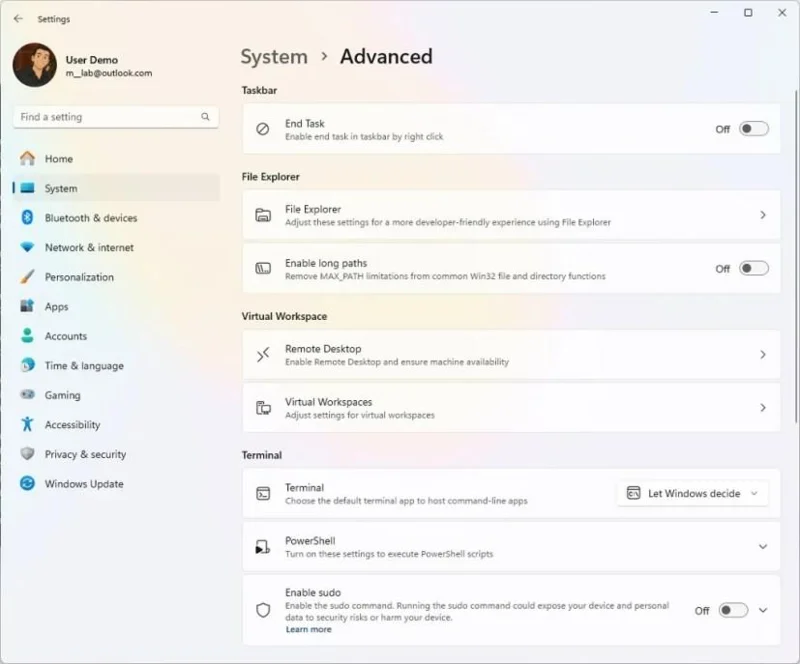Click the back arrow icon in Settings
This screenshot has width=800, height=664.
[x=18, y=19]
